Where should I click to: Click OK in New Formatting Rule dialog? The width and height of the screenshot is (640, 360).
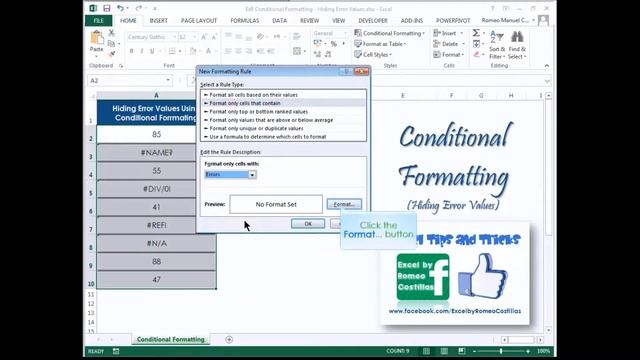pyautogui.click(x=308, y=224)
